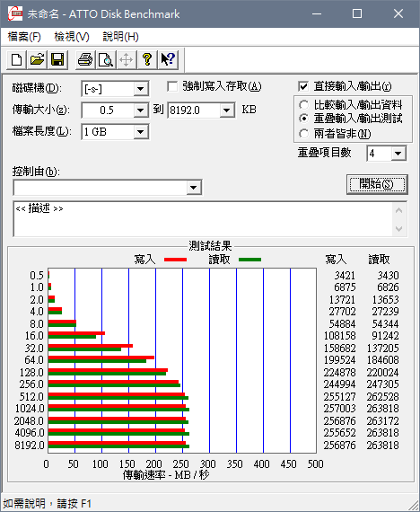Click the Save floppy disk icon

57,60
